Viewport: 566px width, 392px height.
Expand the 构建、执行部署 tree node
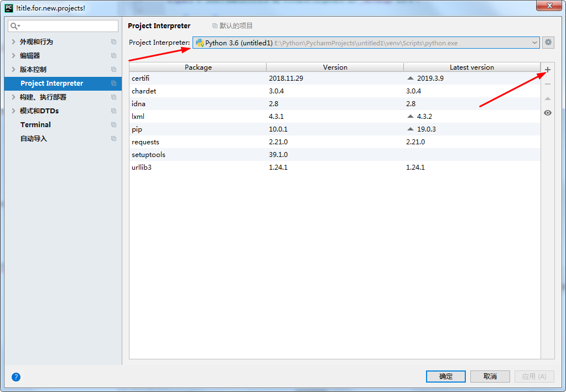13,97
